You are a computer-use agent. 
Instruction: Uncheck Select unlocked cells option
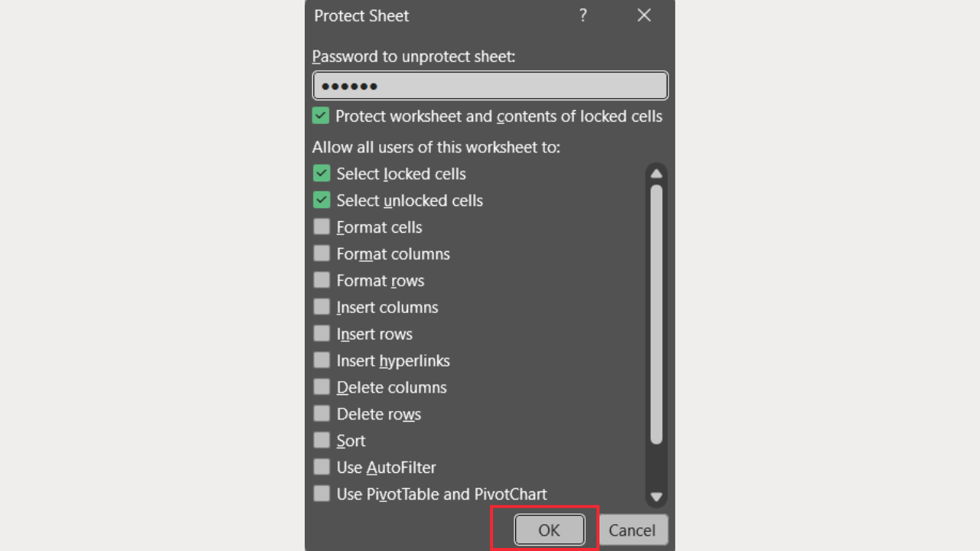[x=322, y=201]
